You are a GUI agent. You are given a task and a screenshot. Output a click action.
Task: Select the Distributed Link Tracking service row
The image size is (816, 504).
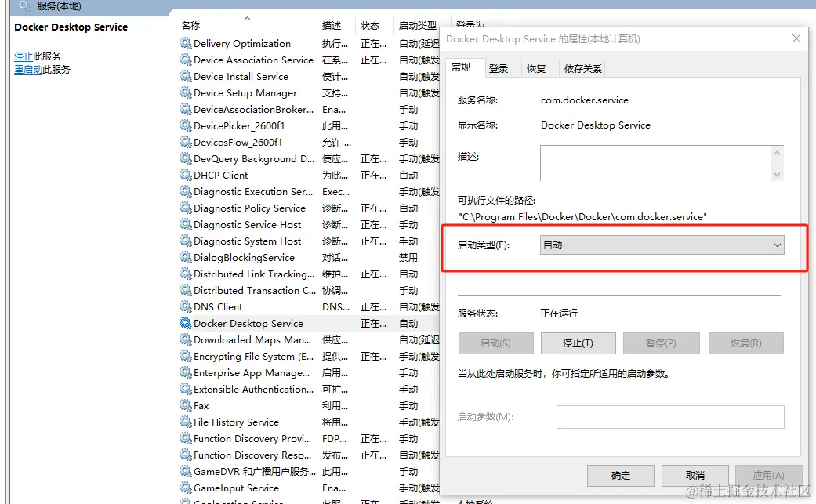pyautogui.click(x=309, y=274)
